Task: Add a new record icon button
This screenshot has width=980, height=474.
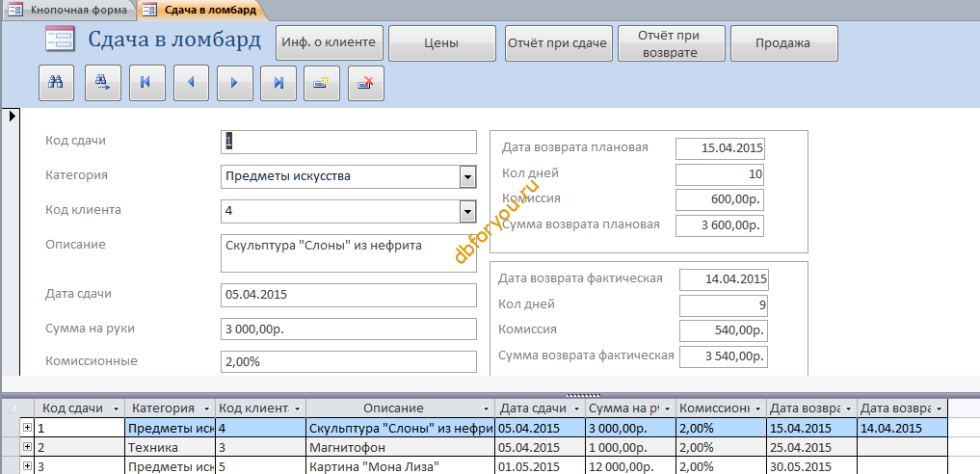Action: [322, 83]
